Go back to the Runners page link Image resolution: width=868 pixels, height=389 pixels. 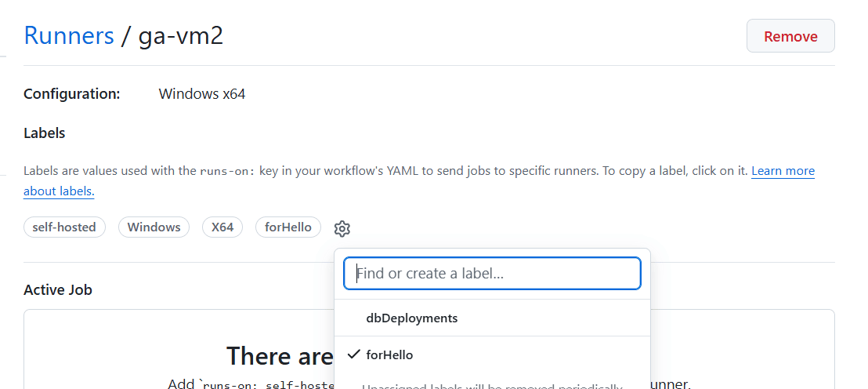click(x=69, y=36)
